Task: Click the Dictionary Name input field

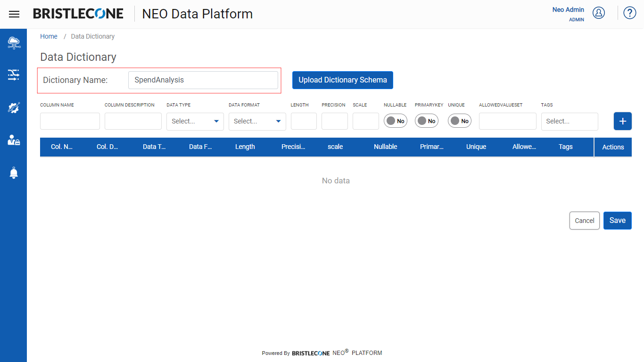Action: (x=203, y=80)
